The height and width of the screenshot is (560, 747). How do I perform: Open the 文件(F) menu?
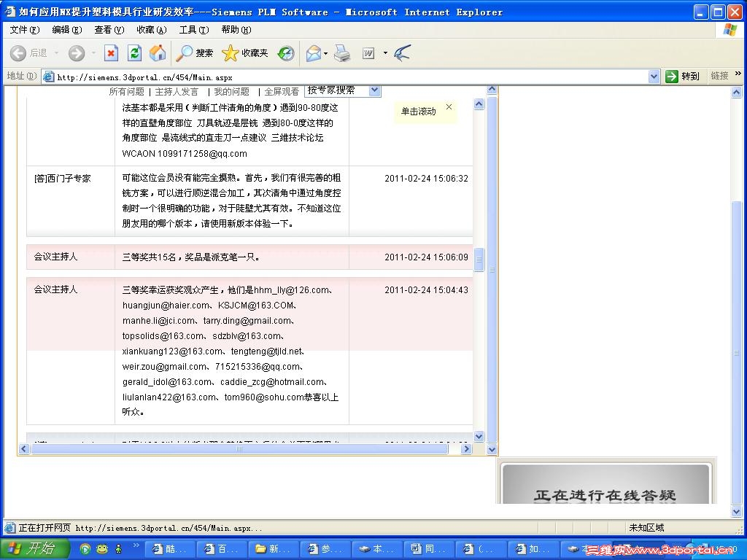pos(24,29)
